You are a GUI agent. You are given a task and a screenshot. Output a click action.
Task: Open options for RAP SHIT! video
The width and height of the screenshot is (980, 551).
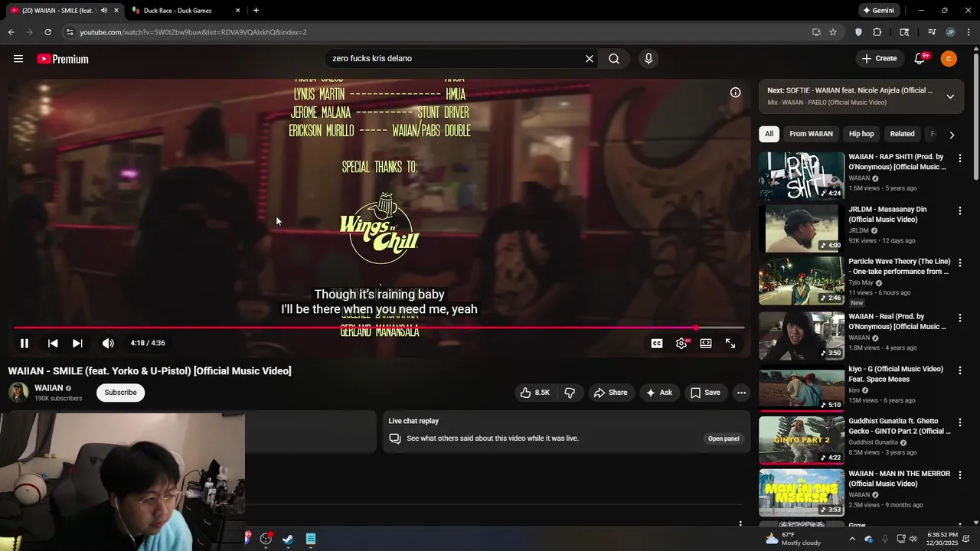960,158
